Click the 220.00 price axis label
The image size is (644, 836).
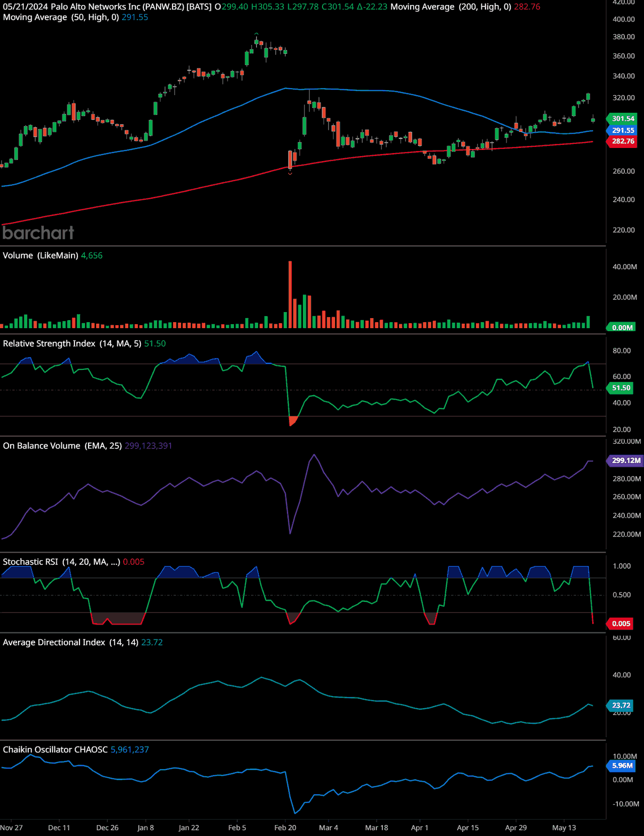[624, 230]
